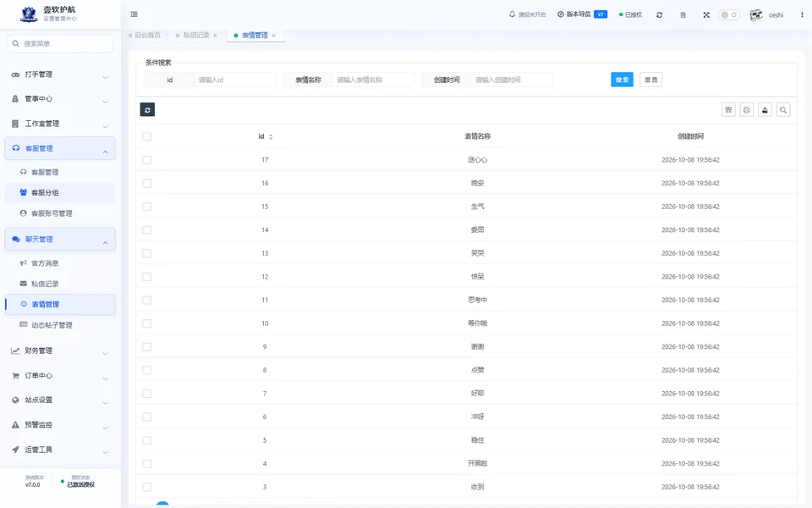Click the 已激活授权 status text
The height and width of the screenshot is (508, 812).
coord(81,485)
